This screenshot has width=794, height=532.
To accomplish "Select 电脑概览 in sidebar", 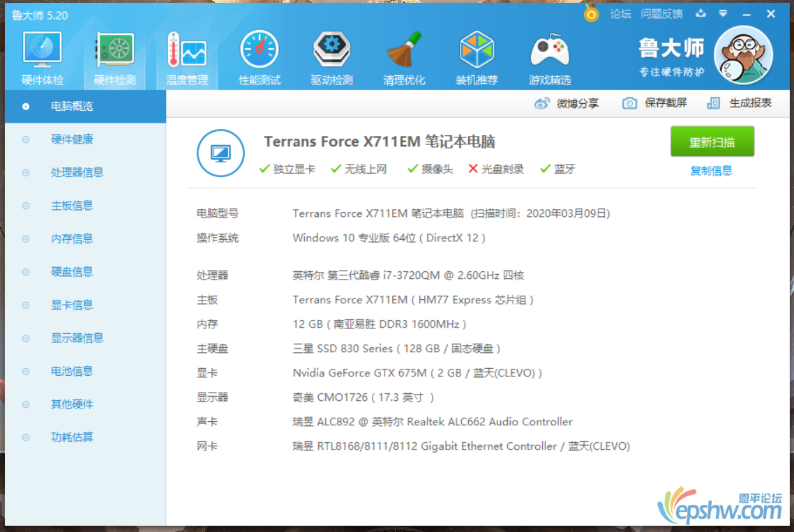I will [x=86, y=106].
